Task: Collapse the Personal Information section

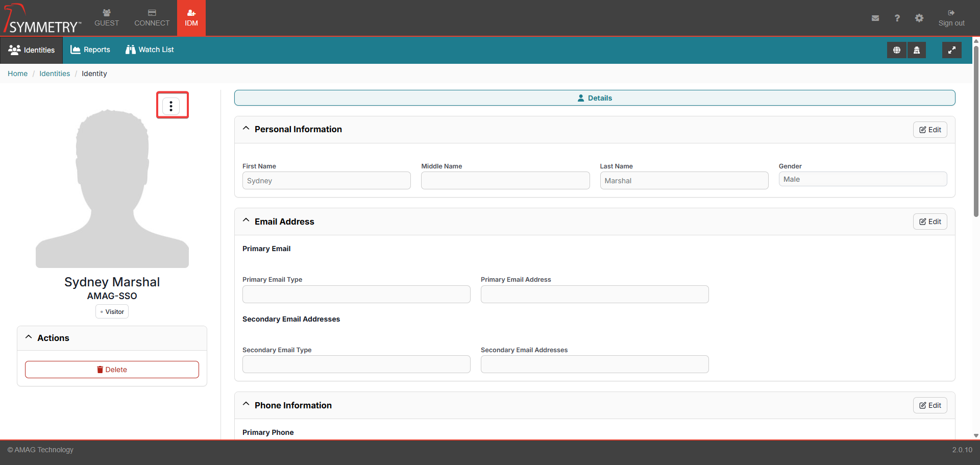Action: tap(246, 129)
